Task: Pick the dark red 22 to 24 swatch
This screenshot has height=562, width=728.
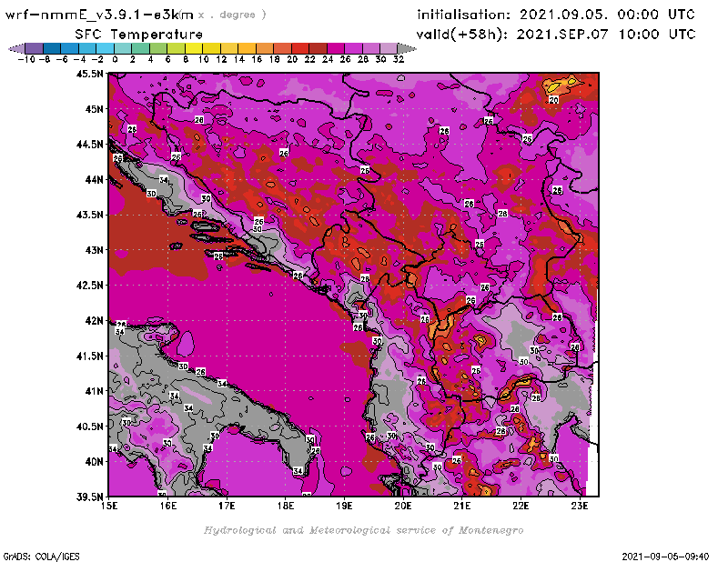Action: pos(318,48)
